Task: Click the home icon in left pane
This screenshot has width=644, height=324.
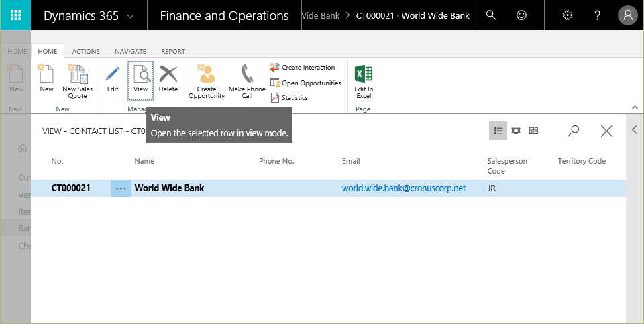Action: point(23,149)
